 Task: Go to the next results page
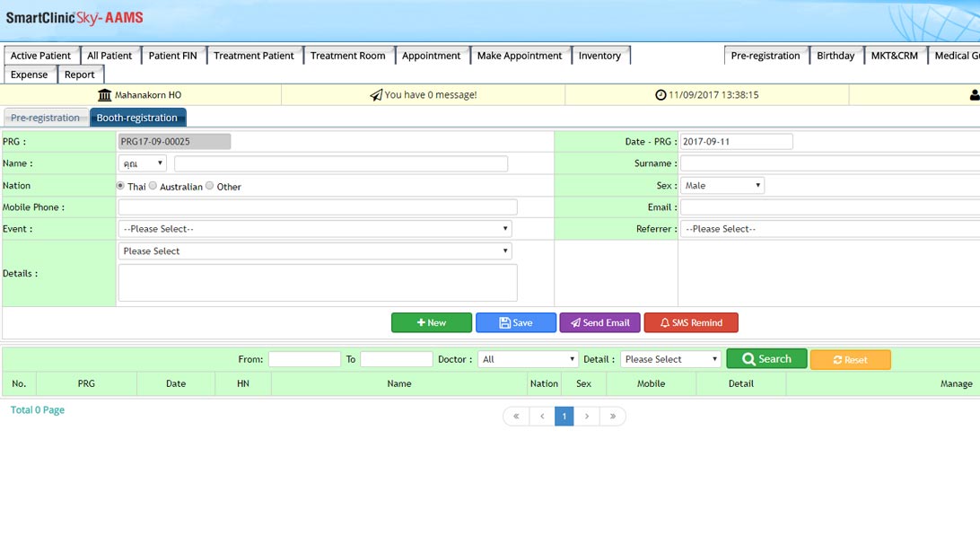pyautogui.click(x=587, y=417)
